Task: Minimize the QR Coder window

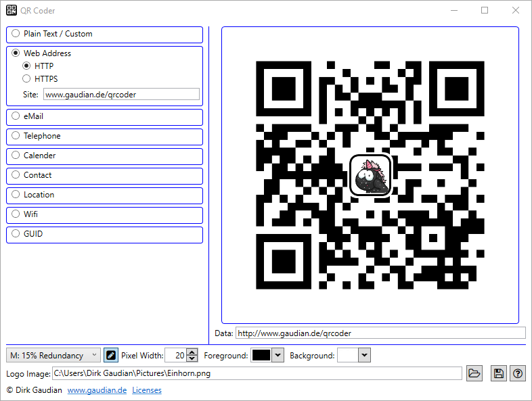Action: [454, 11]
